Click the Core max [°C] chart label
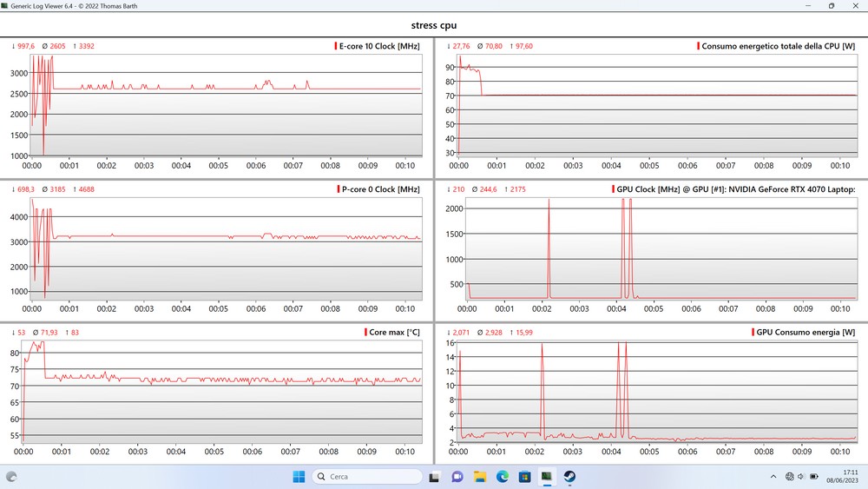 point(394,333)
